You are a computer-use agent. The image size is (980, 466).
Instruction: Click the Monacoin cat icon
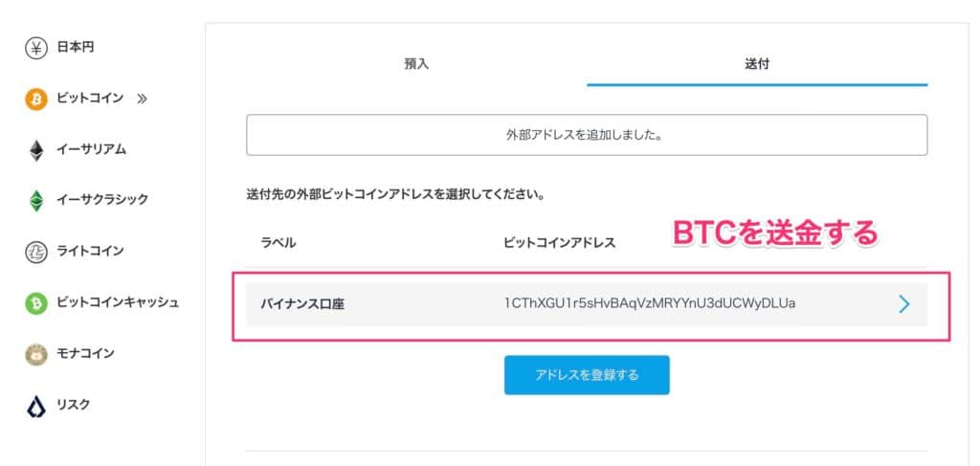tap(36, 354)
